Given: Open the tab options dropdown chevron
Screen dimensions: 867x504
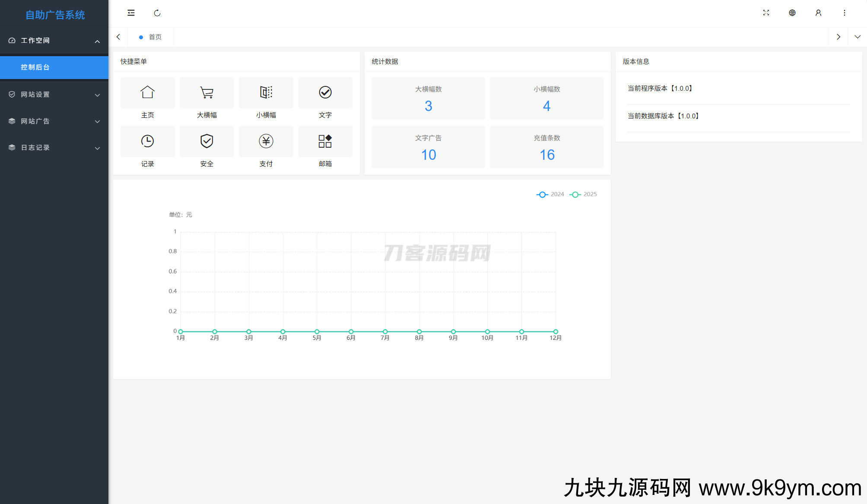Looking at the screenshot, I should [x=857, y=37].
